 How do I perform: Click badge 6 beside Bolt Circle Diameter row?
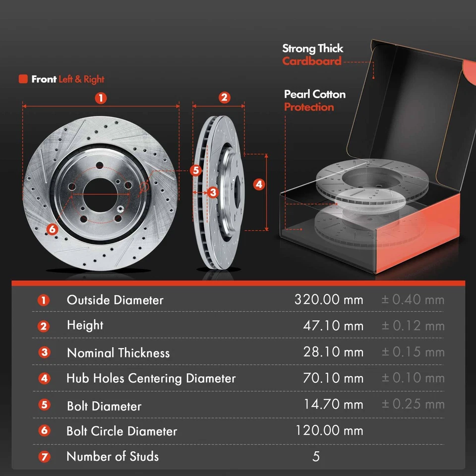coord(44,430)
